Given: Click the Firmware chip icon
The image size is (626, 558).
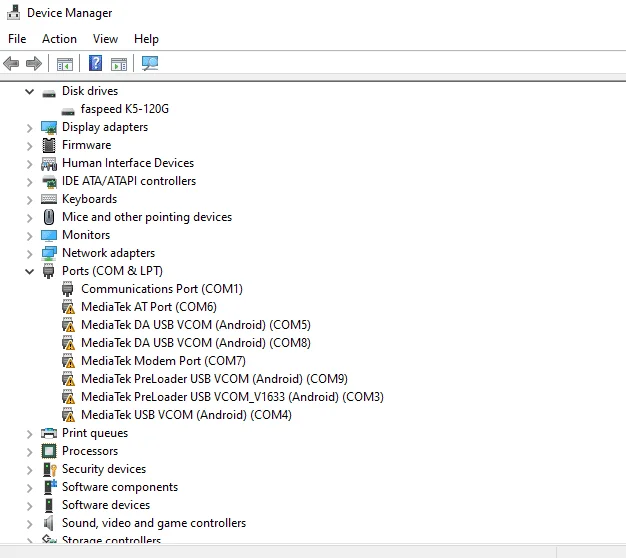Looking at the screenshot, I should point(49,145).
